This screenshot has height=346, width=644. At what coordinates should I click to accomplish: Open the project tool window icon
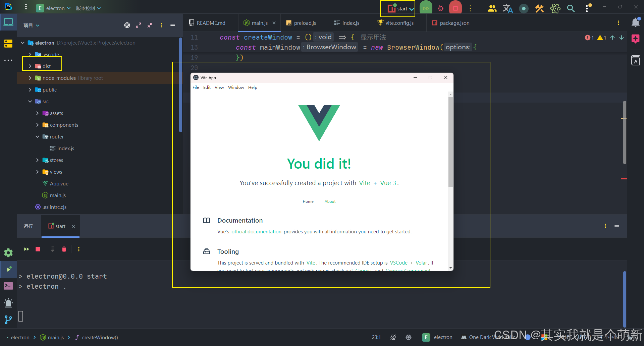(8, 22)
